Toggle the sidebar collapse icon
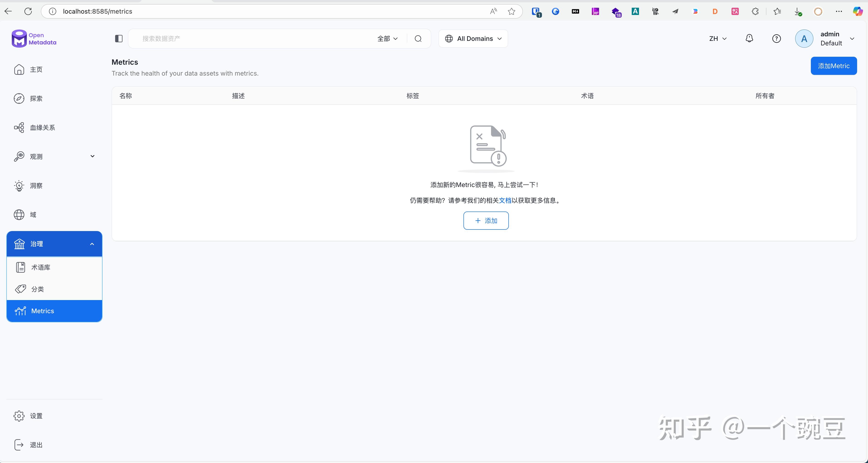 point(119,38)
